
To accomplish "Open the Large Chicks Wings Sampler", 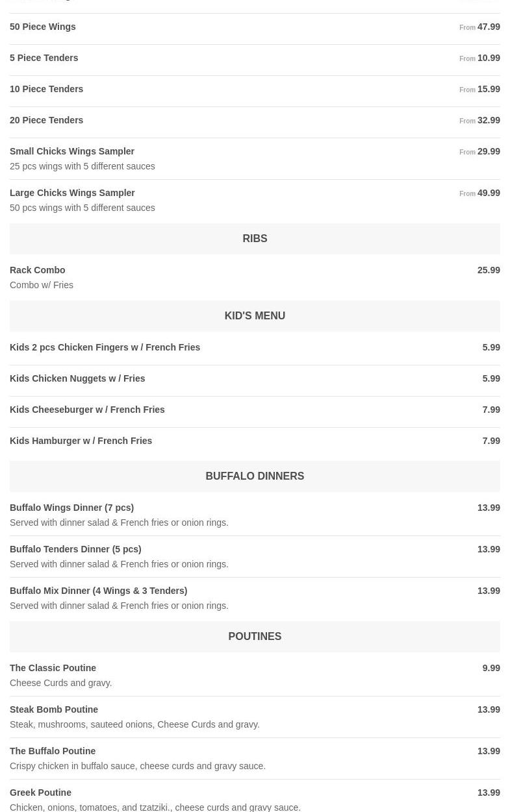I will [72, 193].
